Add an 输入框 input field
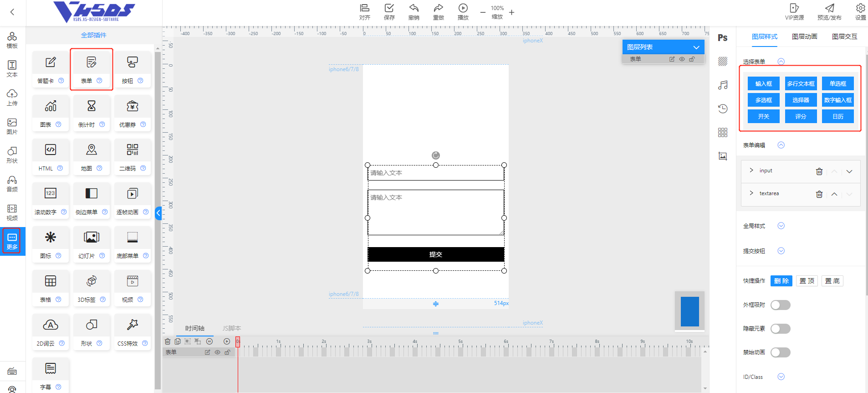The image size is (868, 393). (764, 83)
